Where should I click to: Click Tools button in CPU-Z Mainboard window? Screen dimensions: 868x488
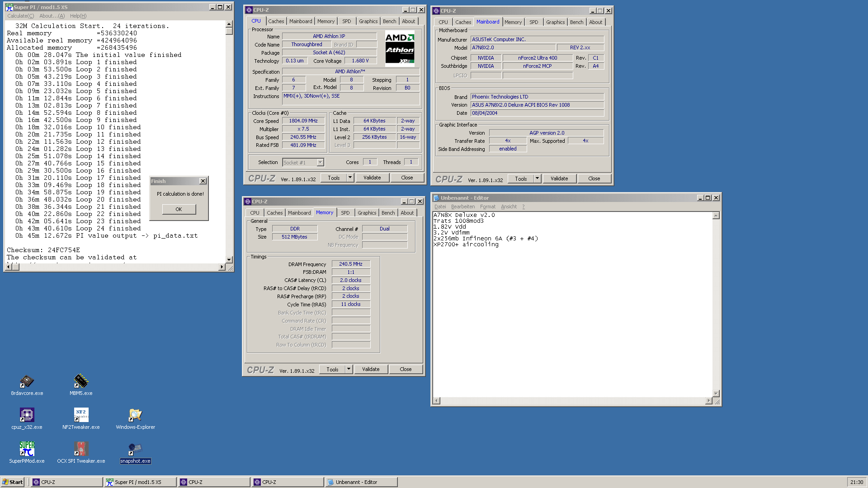click(x=521, y=178)
